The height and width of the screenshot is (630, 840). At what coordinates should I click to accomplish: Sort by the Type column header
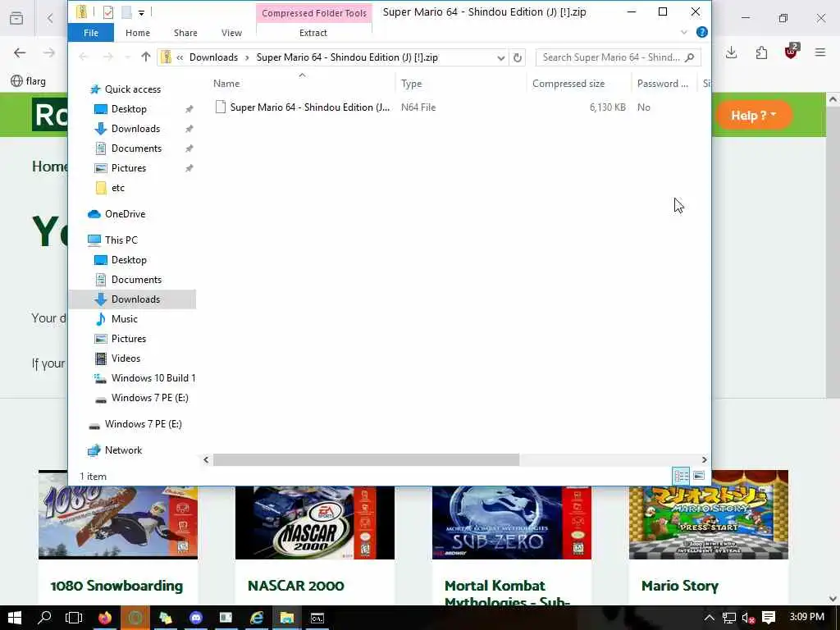point(412,84)
